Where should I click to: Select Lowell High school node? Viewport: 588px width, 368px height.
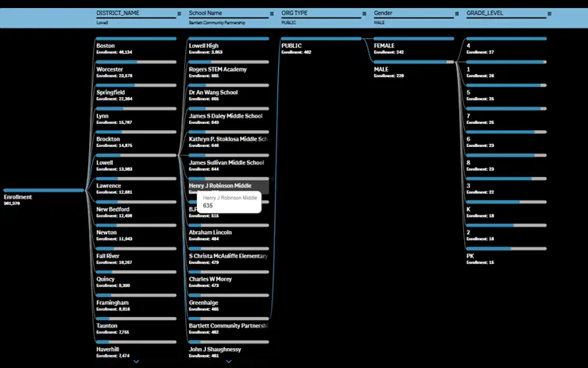(227, 48)
